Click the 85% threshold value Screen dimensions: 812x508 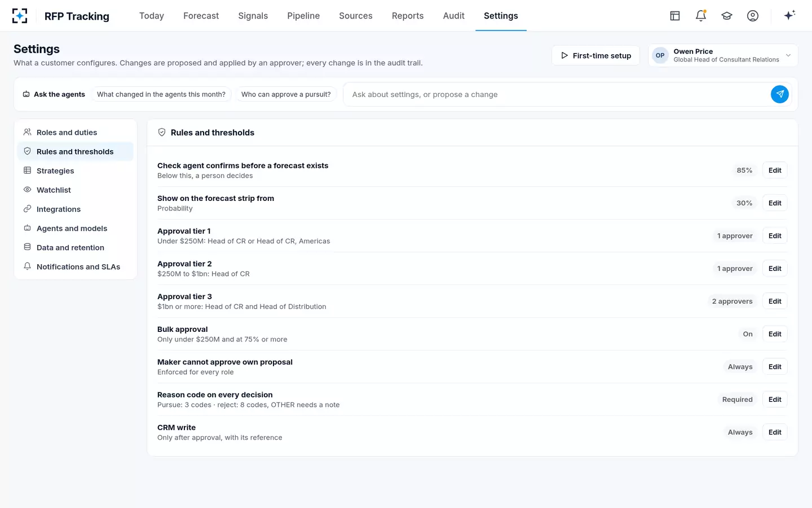tap(744, 170)
